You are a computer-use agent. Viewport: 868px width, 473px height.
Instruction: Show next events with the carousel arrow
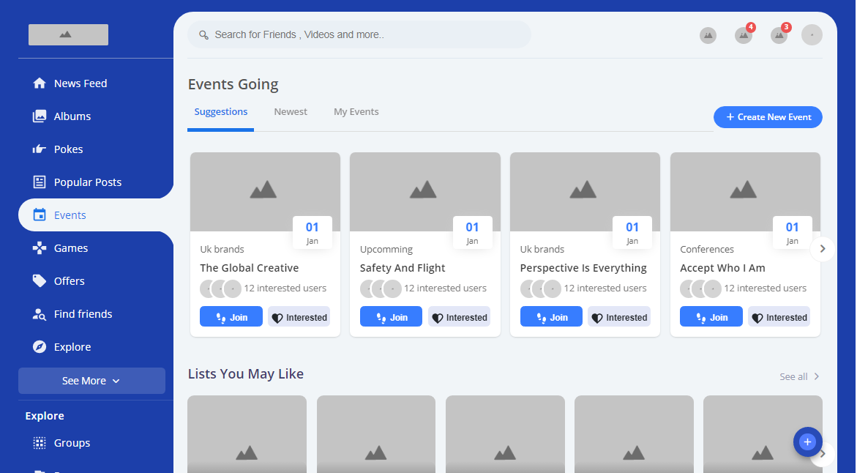tap(822, 249)
